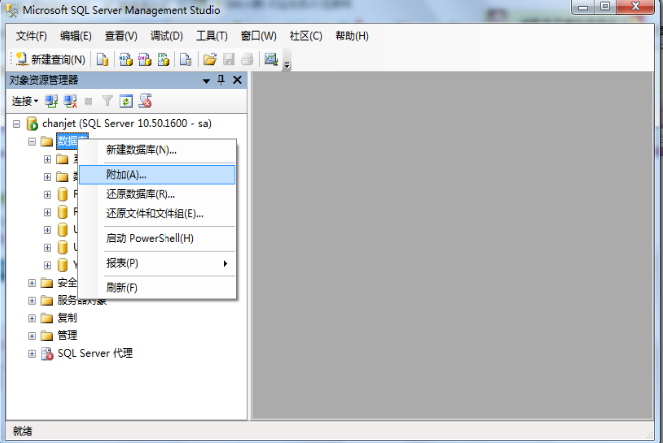The width and height of the screenshot is (663, 443).
Task: Open the 查看(V) menu
Action: pos(121,36)
